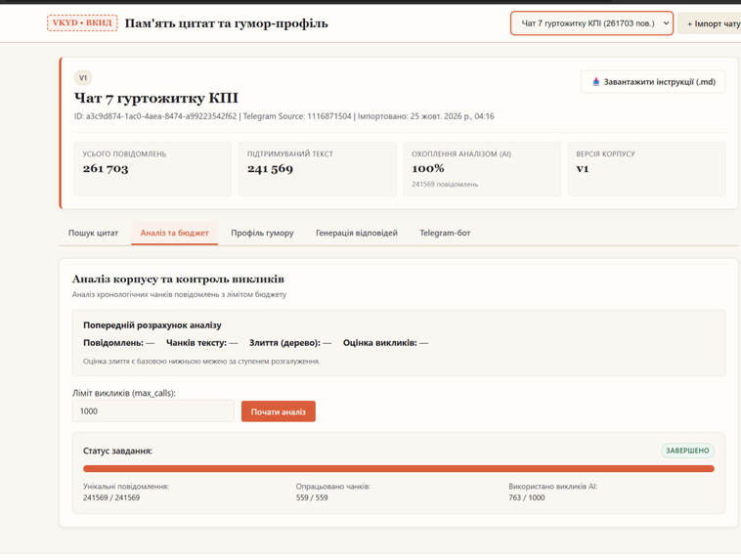The image size is (741, 560).
Task: Click the Попередній розрахунок аналізу heading
Action: coord(153,325)
